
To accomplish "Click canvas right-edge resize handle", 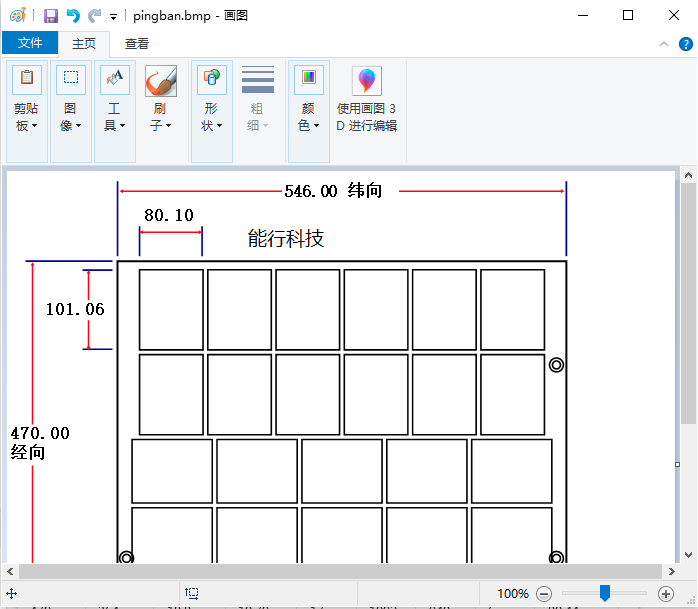I will pyautogui.click(x=678, y=464).
